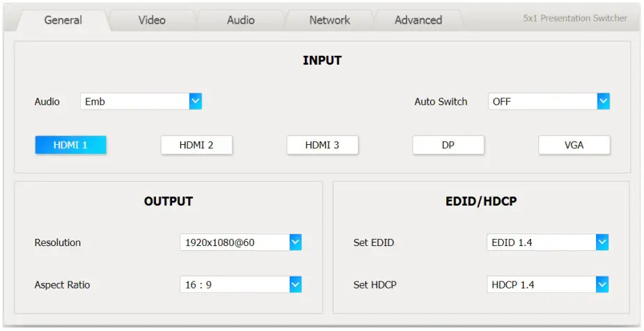This screenshot has height=331, width=644.
Task: Click the EDID 1.4 selection field
Action: point(541,243)
